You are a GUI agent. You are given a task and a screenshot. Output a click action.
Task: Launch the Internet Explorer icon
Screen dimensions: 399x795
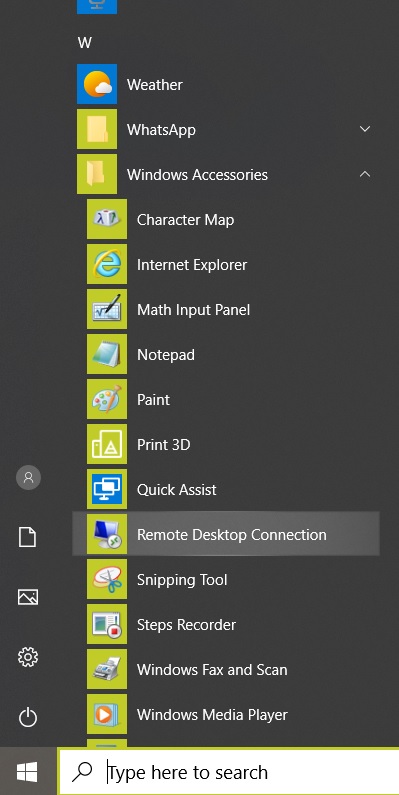(107, 264)
